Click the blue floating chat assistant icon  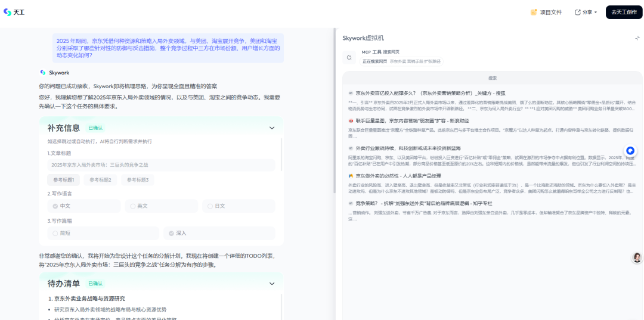pyautogui.click(x=630, y=151)
